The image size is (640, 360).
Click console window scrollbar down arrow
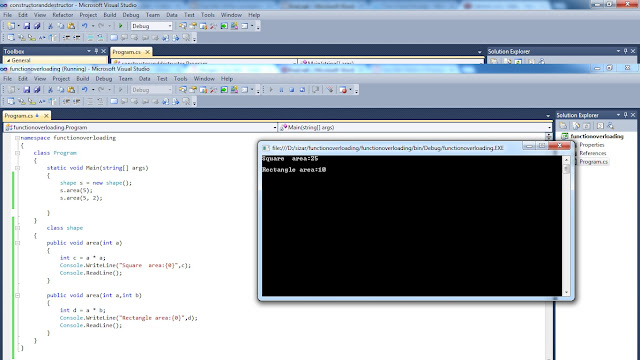[566, 292]
